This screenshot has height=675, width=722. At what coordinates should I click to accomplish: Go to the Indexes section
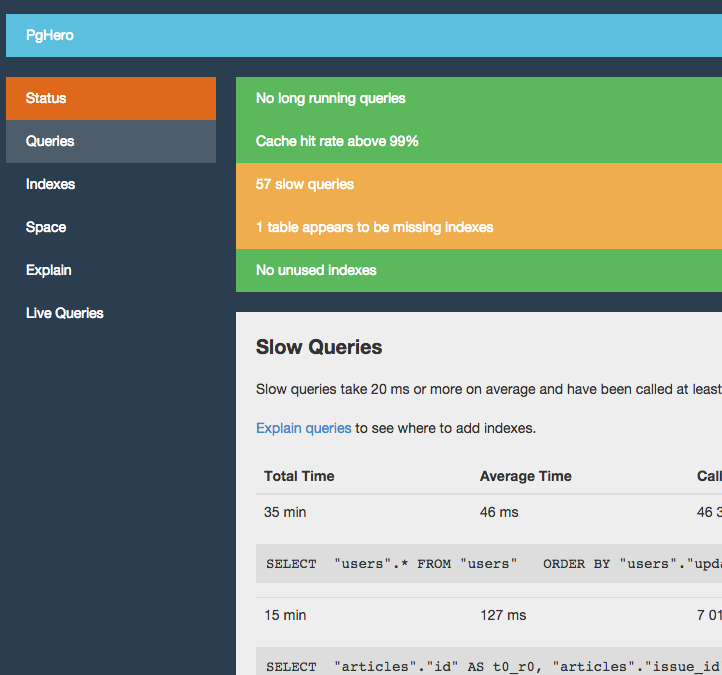[x=111, y=184]
